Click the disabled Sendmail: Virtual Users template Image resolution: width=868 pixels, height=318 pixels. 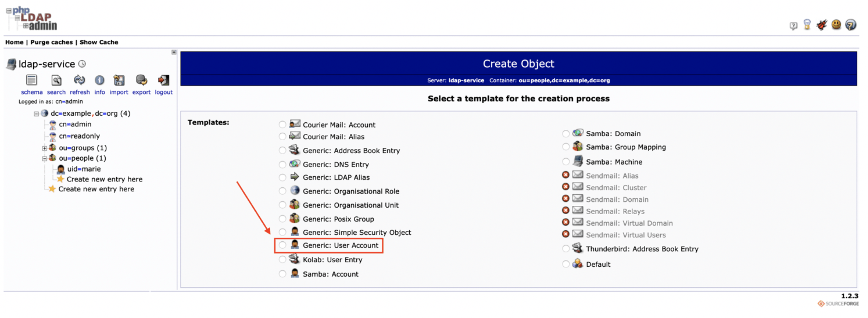pos(626,235)
